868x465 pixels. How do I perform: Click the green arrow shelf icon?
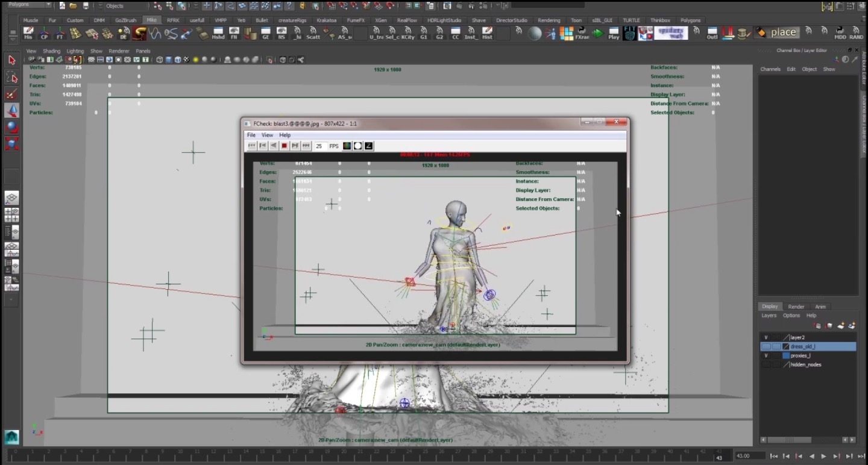[597, 33]
